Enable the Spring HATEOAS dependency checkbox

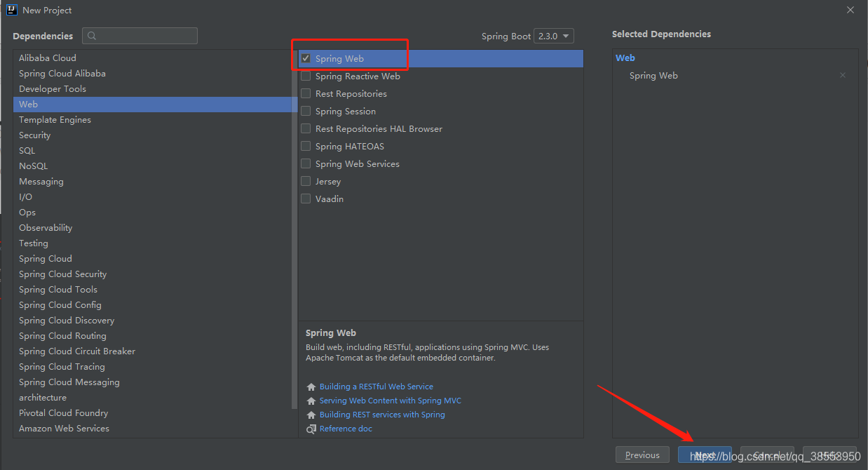[306, 146]
